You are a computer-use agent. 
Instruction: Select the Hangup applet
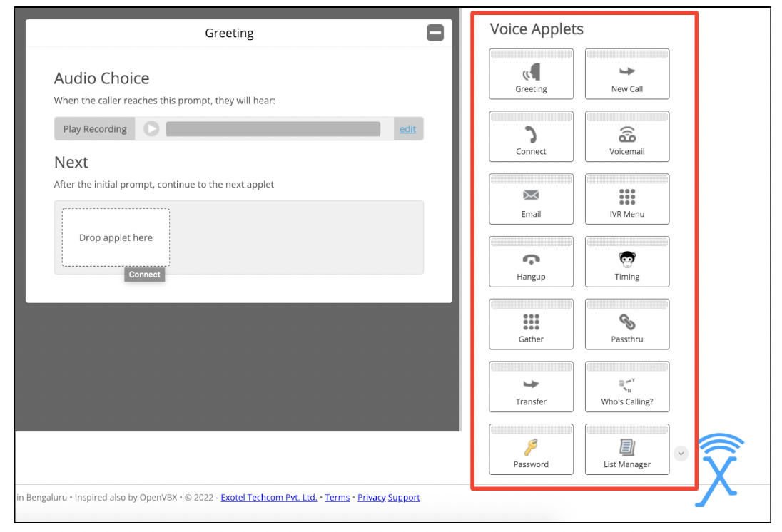(x=531, y=262)
